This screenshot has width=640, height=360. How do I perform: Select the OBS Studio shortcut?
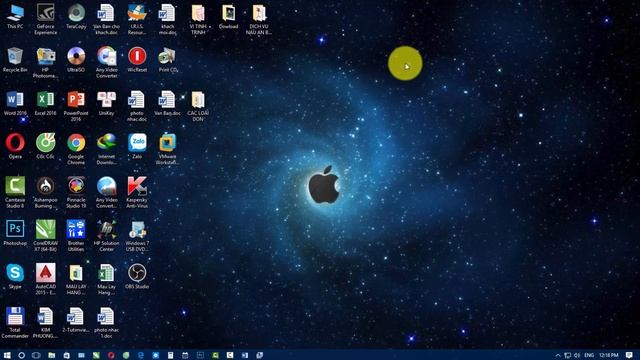(x=137, y=276)
